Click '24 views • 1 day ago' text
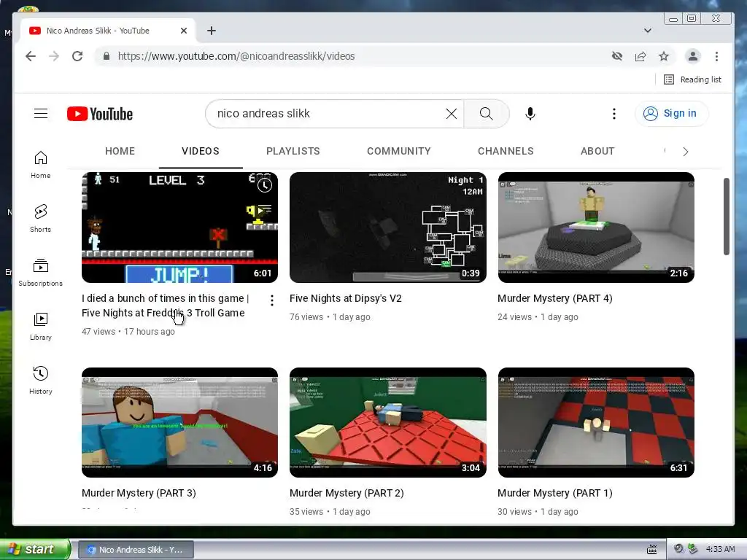 [538, 316]
